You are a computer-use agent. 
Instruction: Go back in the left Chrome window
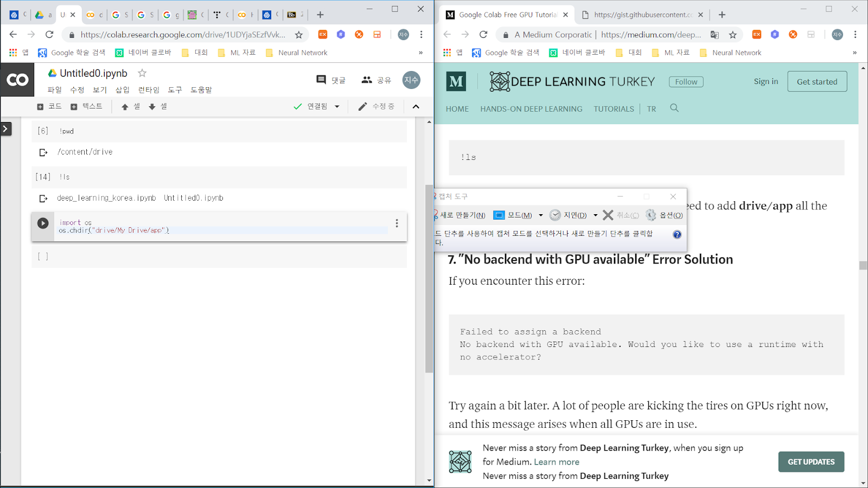(x=13, y=34)
